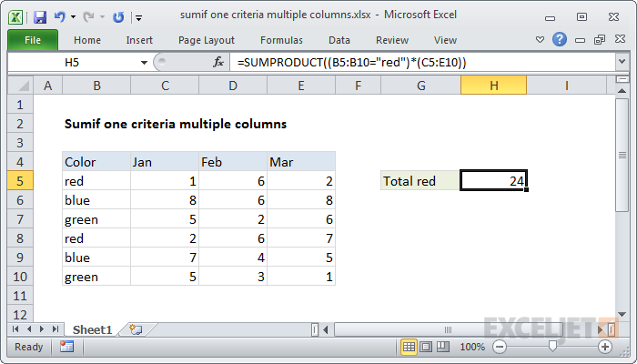Open the Page Layout tab

tap(207, 40)
